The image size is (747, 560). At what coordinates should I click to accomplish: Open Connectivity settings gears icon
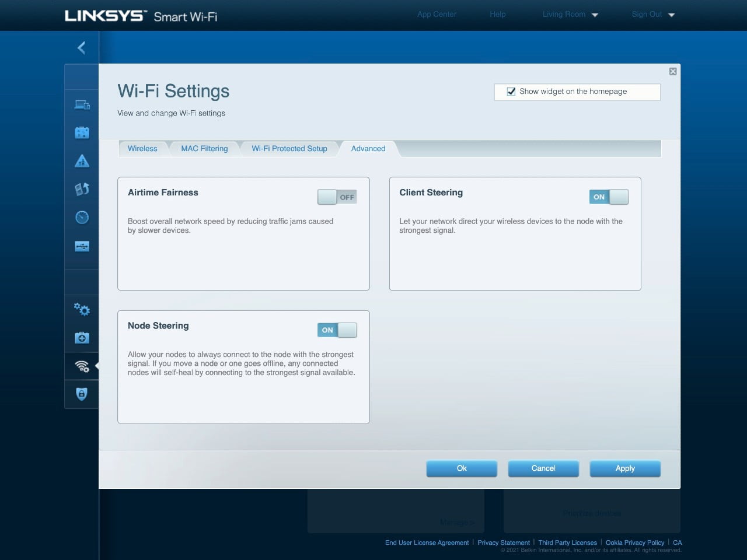[82, 310]
